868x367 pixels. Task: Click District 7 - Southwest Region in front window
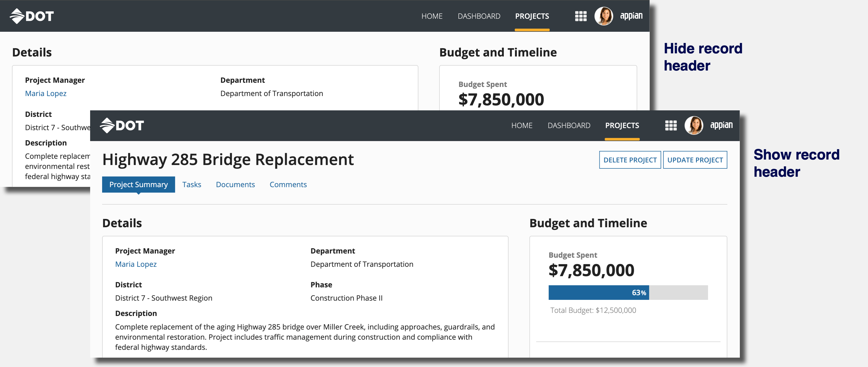[164, 298]
